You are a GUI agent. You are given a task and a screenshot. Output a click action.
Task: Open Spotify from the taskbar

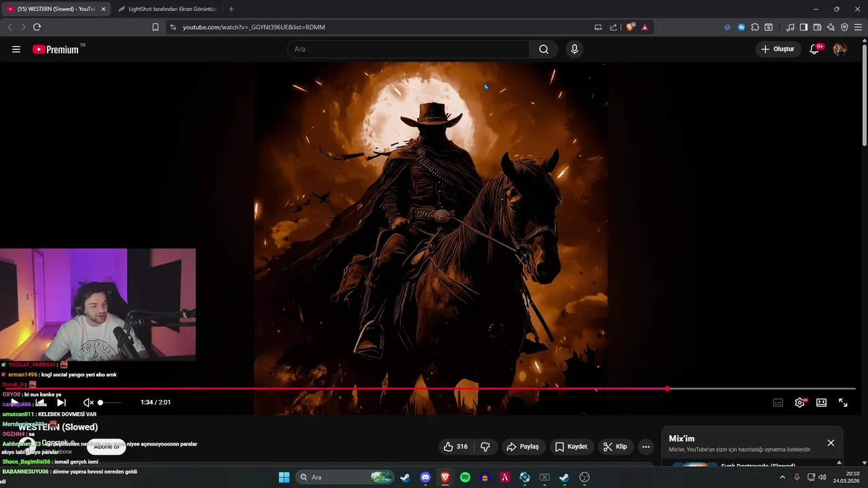click(465, 477)
